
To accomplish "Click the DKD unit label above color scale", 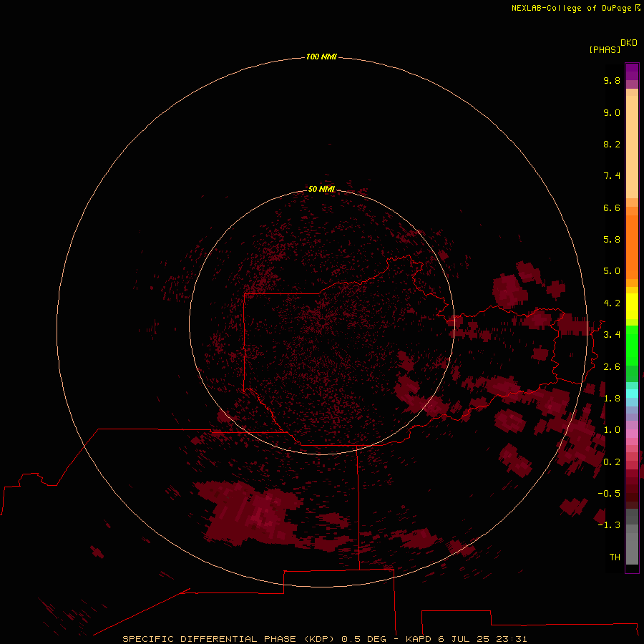I will [629, 43].
